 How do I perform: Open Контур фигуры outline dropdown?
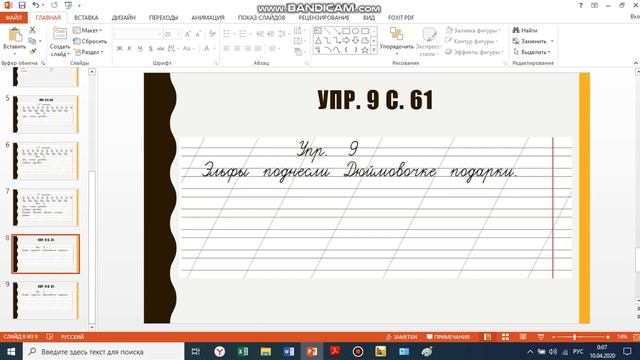471,41
